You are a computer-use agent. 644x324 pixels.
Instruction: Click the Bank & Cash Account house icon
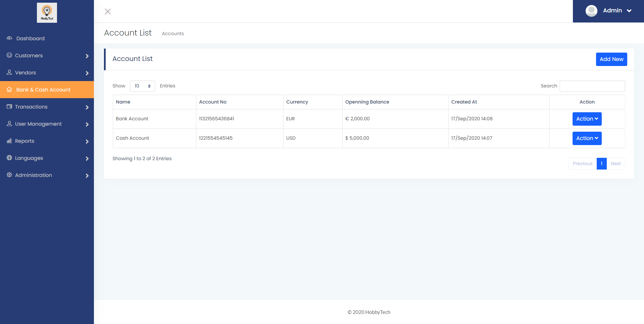[x=9, y=89]
